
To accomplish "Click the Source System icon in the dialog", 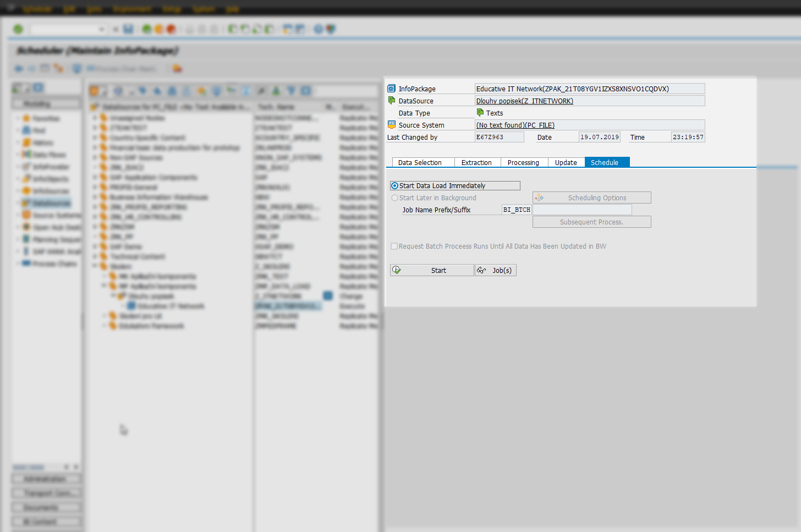I will click(x=391, y=125).
